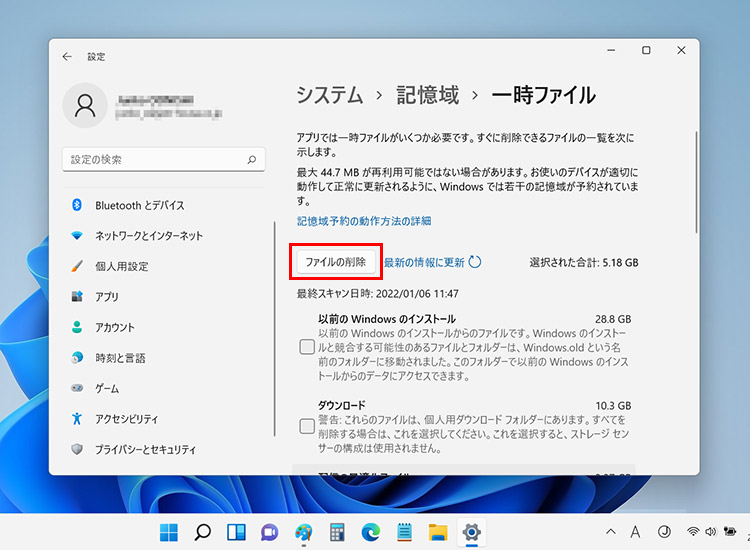Check the ダウンロード checkbox
The height and width of the screenshot is (550, 750).
point(308,426)
